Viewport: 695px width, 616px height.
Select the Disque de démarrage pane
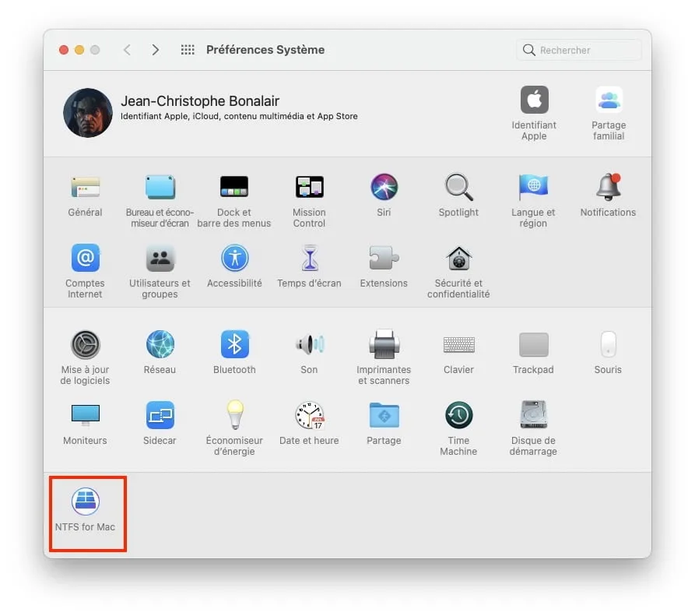click(533, 415)
